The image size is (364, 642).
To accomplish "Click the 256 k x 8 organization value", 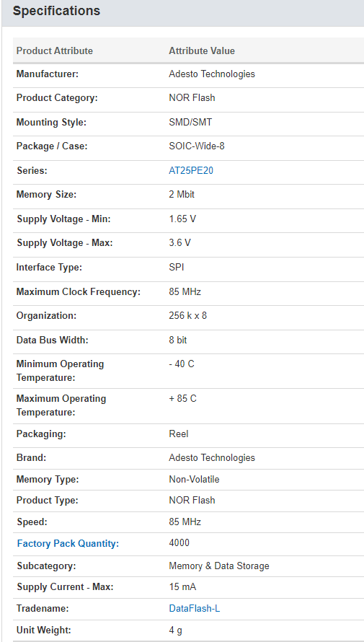I will tap(187, 316).
